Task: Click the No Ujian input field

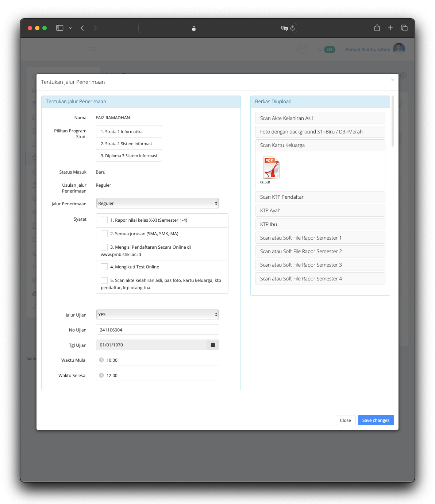Action: coord(157,330)
